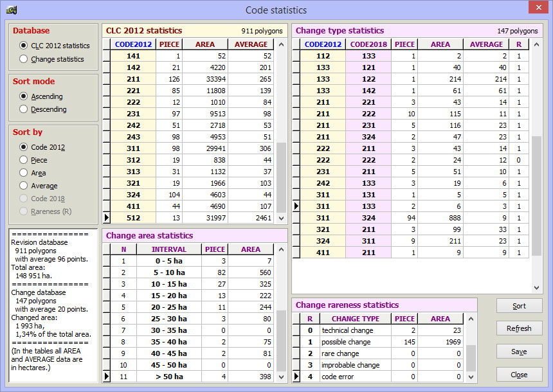Sort by Area radio option
The height and width of the screenshot is (392, 553).
24,173
